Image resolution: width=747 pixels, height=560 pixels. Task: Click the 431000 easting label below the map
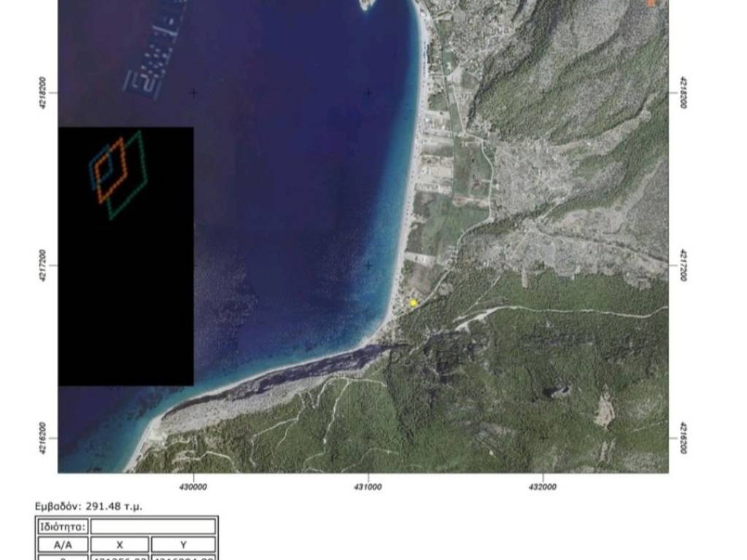[x=368, y=487]
